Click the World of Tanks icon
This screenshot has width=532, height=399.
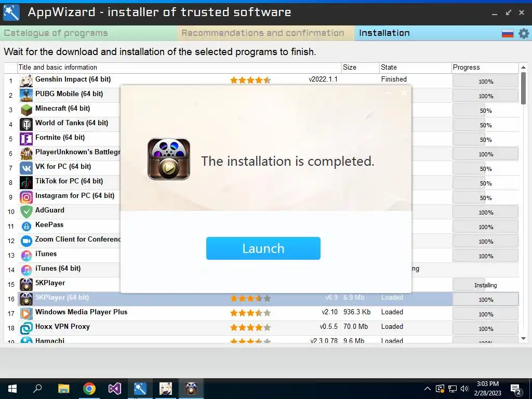(x=26, y=125)
